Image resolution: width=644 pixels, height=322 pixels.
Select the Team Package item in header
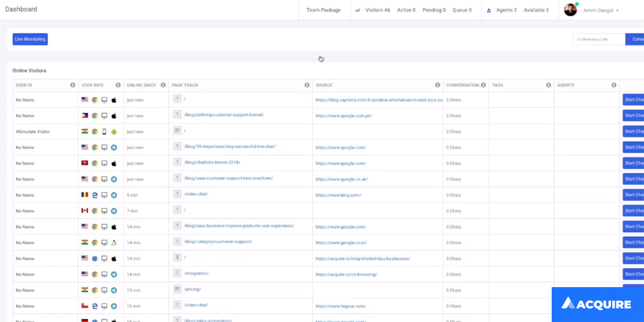[323, 10]
